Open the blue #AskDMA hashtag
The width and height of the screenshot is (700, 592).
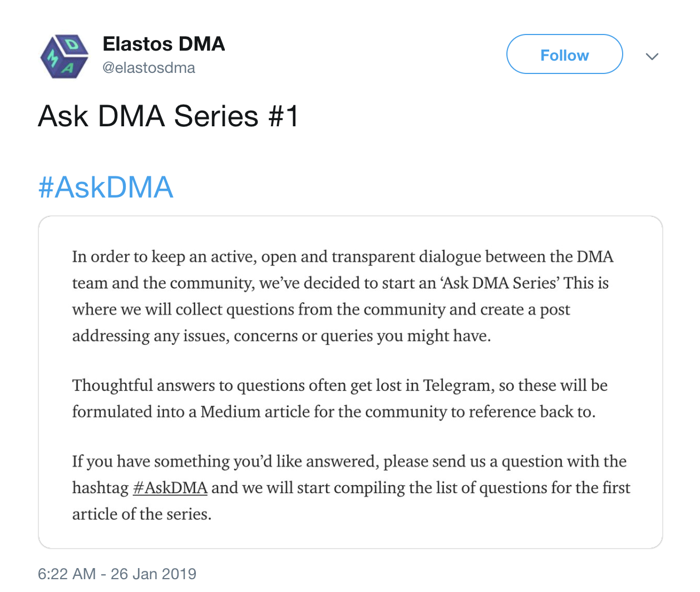(106, 187)
